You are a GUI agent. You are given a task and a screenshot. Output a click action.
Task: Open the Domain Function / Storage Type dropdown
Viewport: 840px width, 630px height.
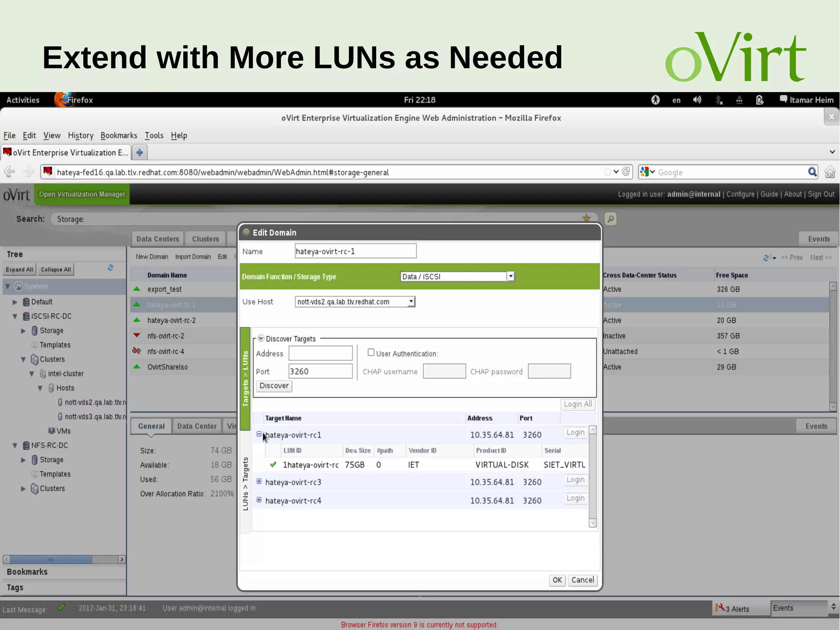coord(511,276)
